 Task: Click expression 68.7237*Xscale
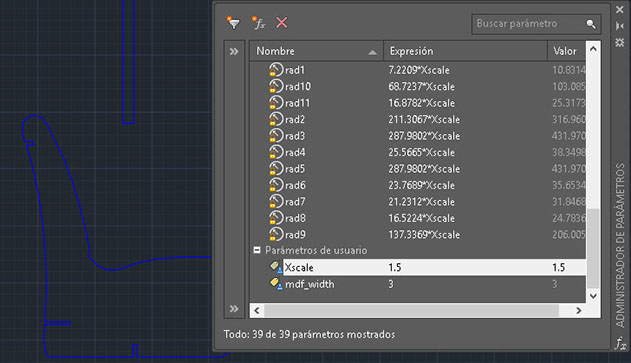[x=421, y=87]
